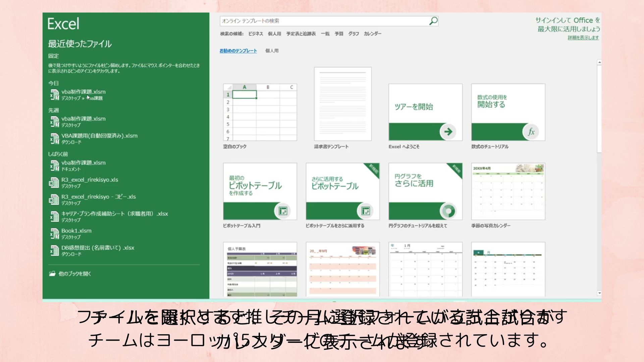The image size is (644, 362).
Task: Select the お勧めのテンプレート tab
Action: coord(238,51)
